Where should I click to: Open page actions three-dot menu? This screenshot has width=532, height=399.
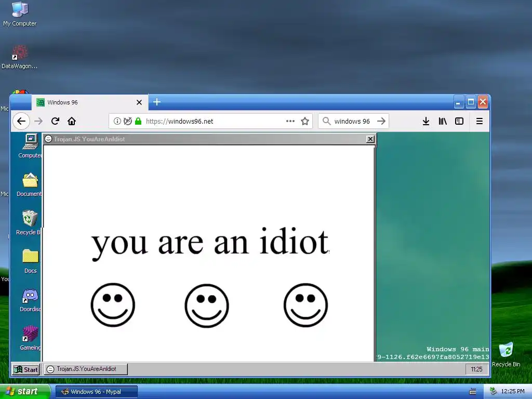pyautogui.click(x=290, y=121)
